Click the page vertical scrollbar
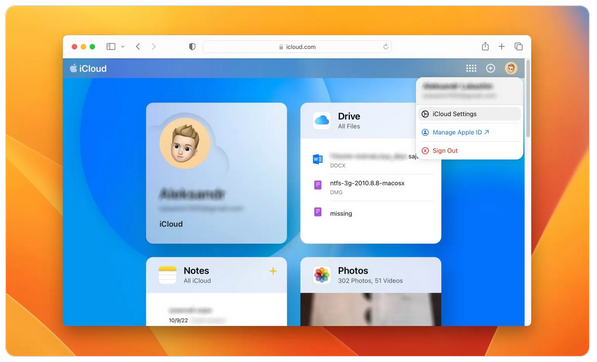 point(528,98)
